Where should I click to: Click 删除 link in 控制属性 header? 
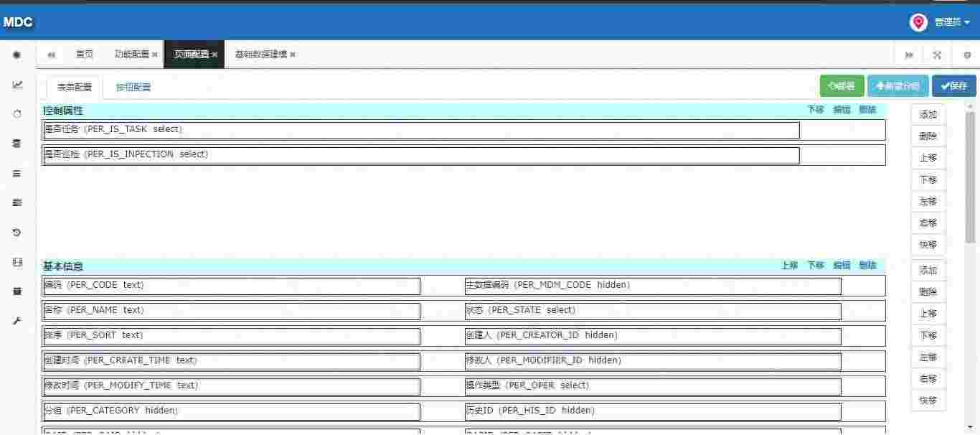point(867,110)
